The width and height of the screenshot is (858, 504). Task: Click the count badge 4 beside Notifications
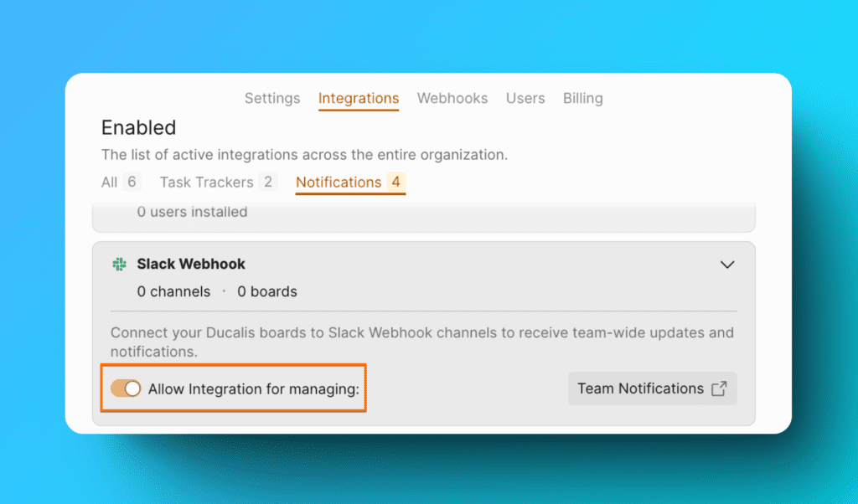coord(396,182)
